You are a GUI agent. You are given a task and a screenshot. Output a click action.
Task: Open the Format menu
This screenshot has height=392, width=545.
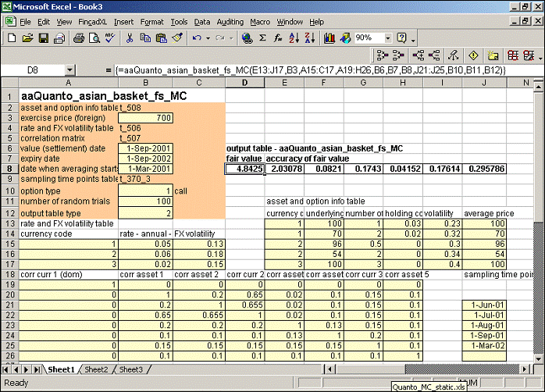coord(152,22)
